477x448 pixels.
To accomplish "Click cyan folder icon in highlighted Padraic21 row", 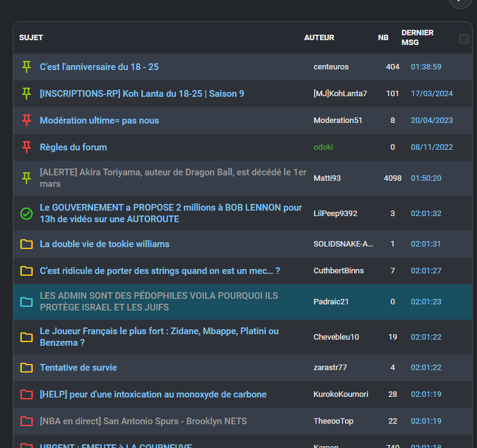I will coord(27,302).
